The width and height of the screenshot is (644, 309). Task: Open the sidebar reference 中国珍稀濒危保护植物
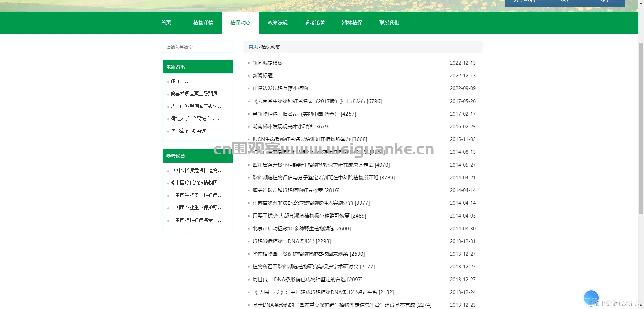[x=197, y=171]
